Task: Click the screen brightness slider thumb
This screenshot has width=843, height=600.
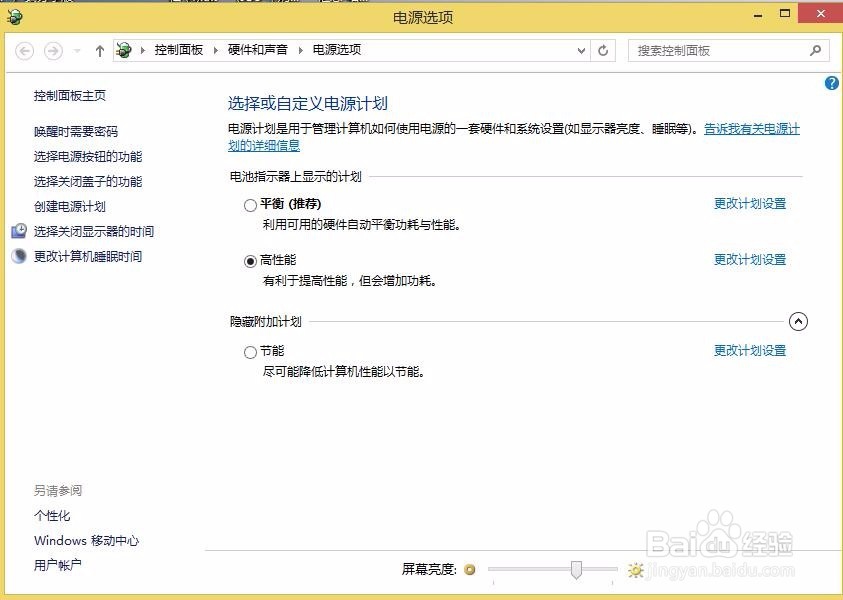Action: [576, 569]
